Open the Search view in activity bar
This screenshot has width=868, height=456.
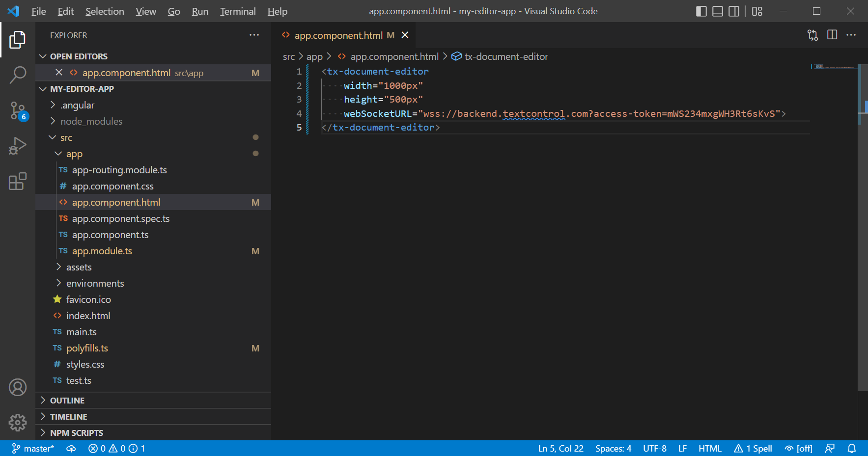pos(18,75)
